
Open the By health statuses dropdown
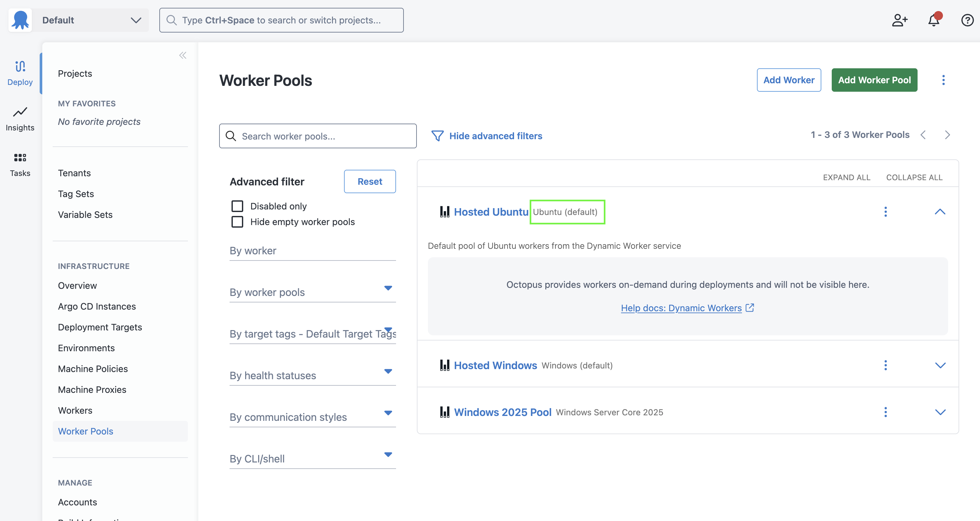pos(313,375)
